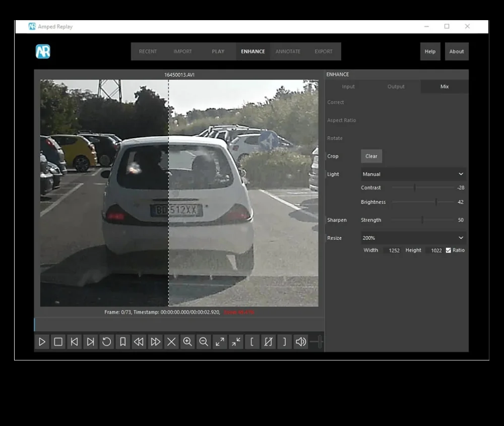Switch to the IMPORT tab
Image resolution: width=504 pixels, height=426 pixels.
[x=182, y=51]
